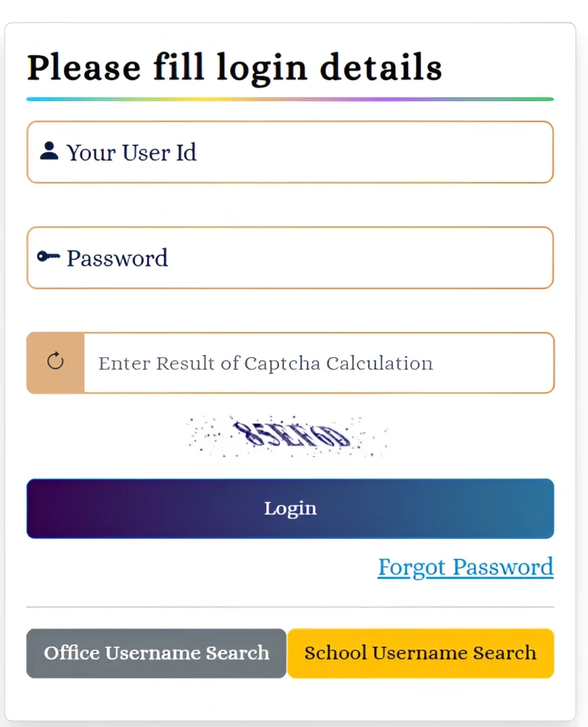
Task: Click "Enter Result of Captcha Calculation" placeholder
Action: tap(266, 363)
